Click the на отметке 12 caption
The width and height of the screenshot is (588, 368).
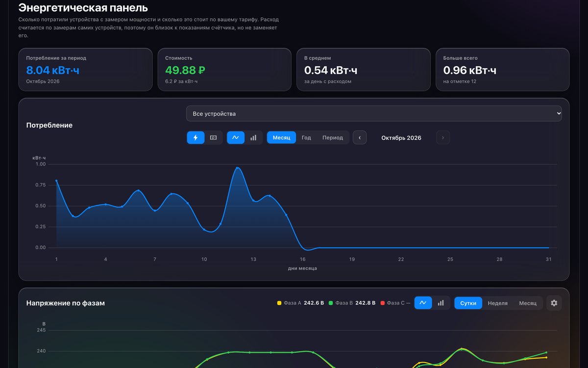pos(460,81)
